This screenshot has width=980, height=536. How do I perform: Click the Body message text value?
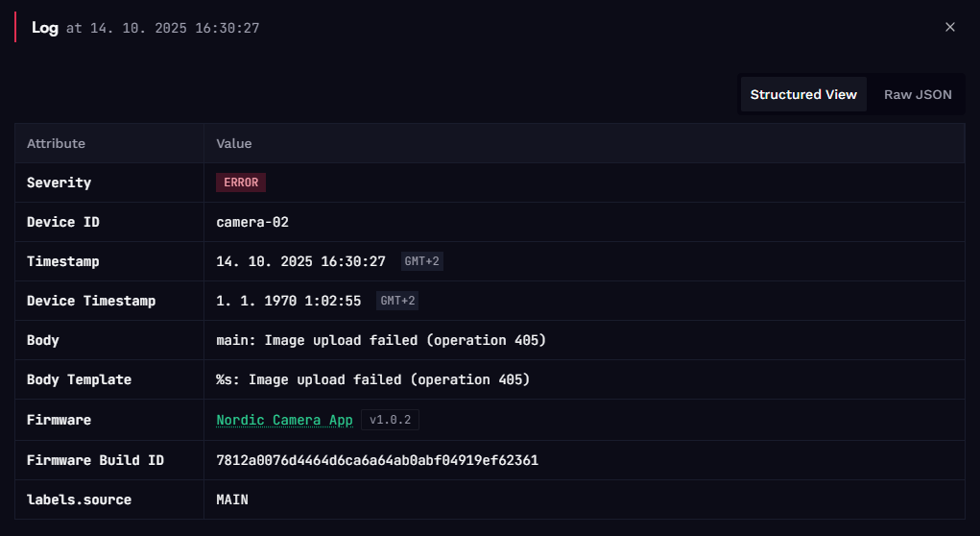coord(381,340)
